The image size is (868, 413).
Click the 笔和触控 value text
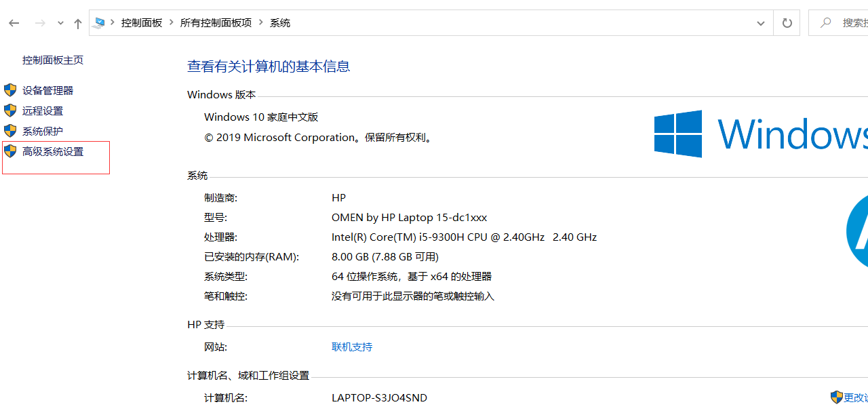[413, 296]
